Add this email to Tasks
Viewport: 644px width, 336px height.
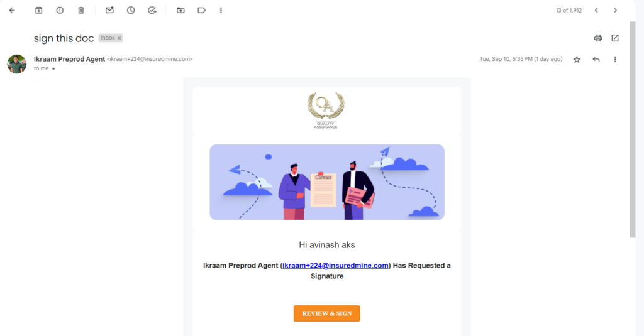[x=152, y=10]
